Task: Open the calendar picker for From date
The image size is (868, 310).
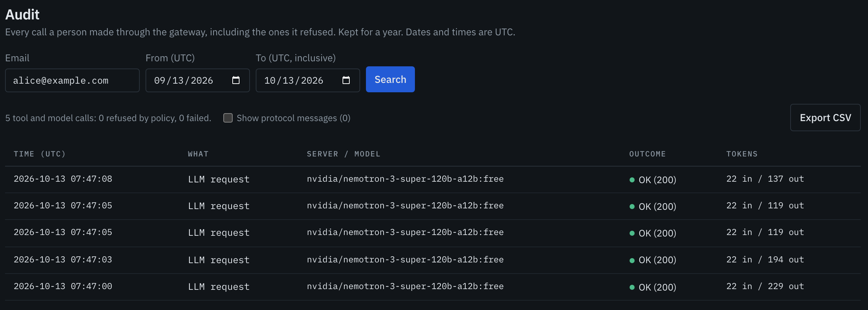Action: click(236, 80)
